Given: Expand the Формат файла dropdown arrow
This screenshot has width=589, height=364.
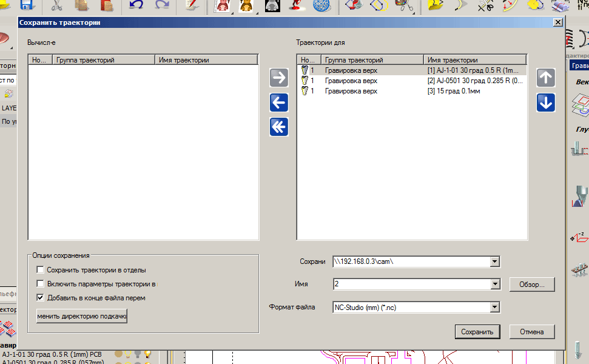Looking at the screenshot, I should [x=495, y=308].
